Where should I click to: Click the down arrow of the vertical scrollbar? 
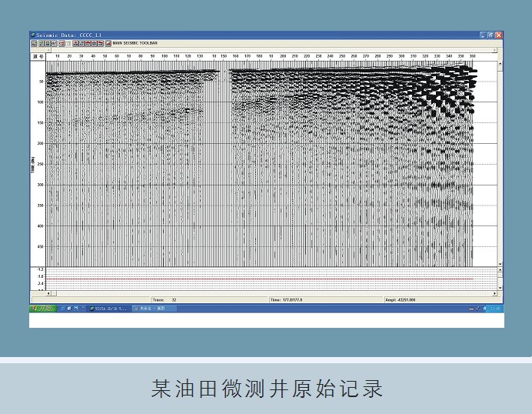click(500, 264)
